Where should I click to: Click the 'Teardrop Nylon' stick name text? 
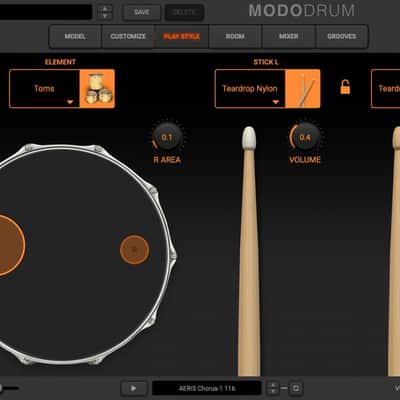(x=250, y=89)
